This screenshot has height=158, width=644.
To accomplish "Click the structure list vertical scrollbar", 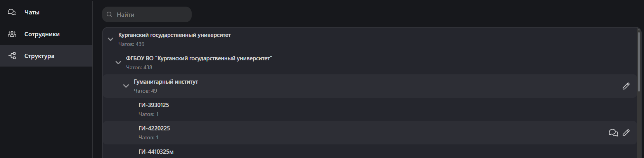I will pos(639,62).
